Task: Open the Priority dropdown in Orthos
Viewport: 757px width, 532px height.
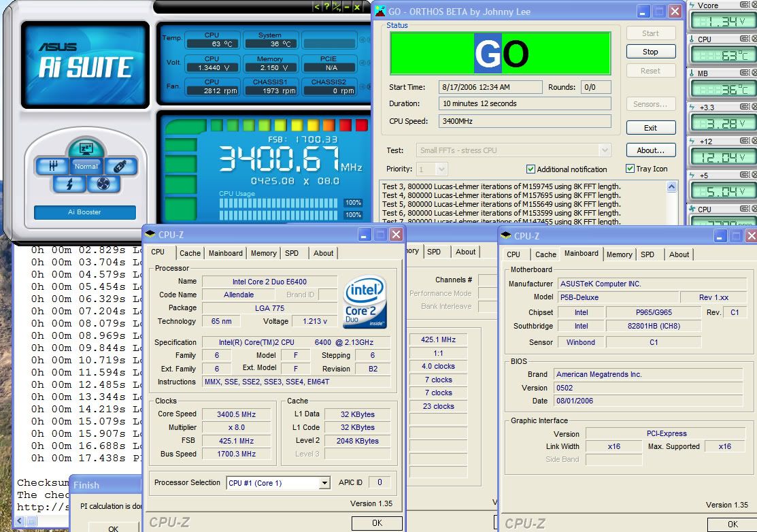Action: (x=441, y=169)
